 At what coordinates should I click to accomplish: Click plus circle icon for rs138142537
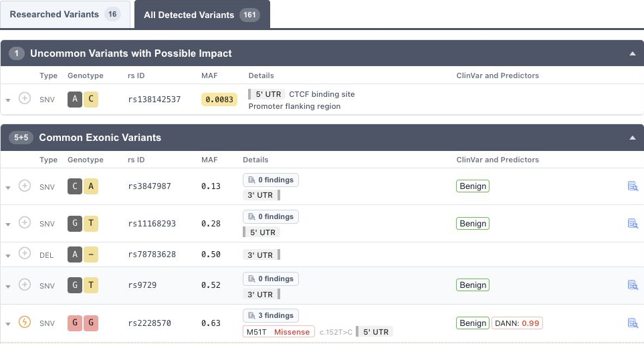coord(25,98)
